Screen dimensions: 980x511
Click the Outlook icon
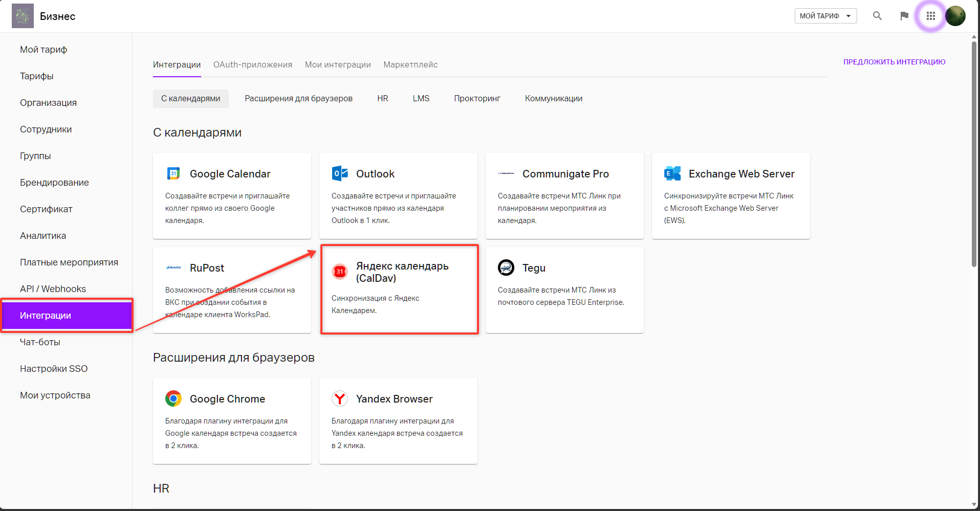(340, 173)
